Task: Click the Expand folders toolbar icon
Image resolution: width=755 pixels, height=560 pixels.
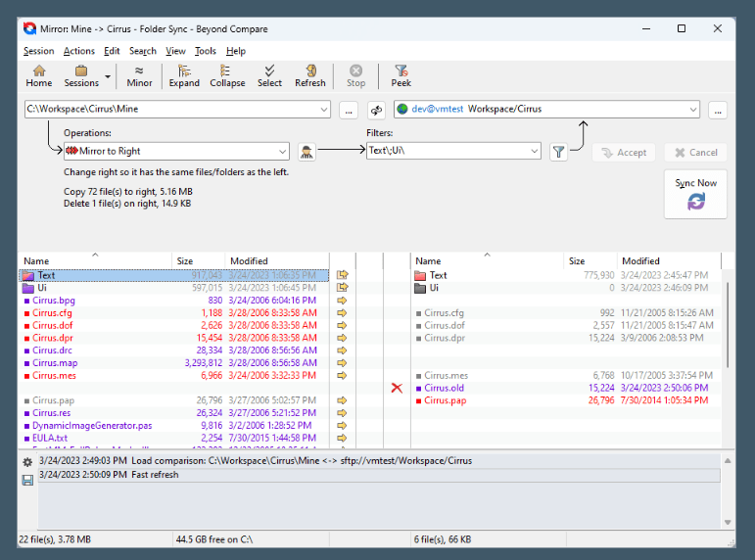Action: click(x=184, y=76)
